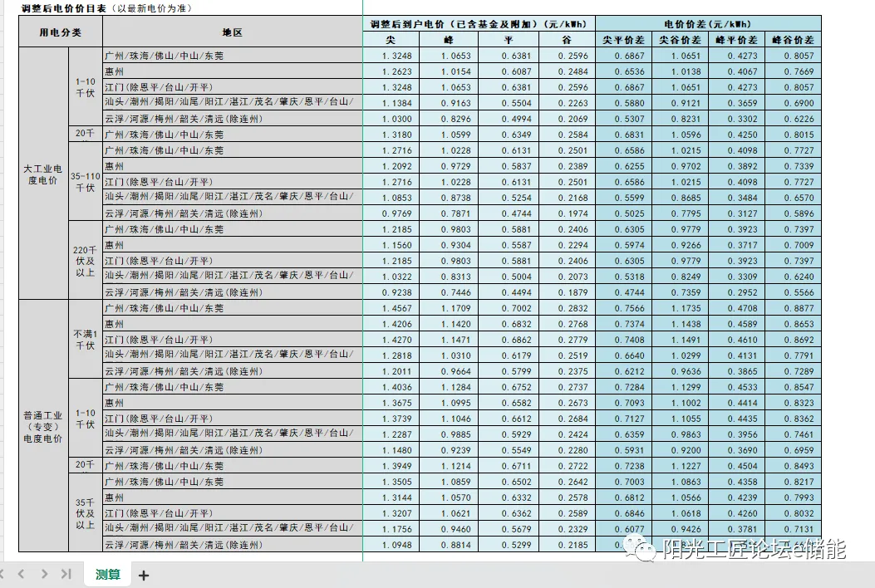
Task: Select the cell with value 0.7339
Action: (793, 166)
